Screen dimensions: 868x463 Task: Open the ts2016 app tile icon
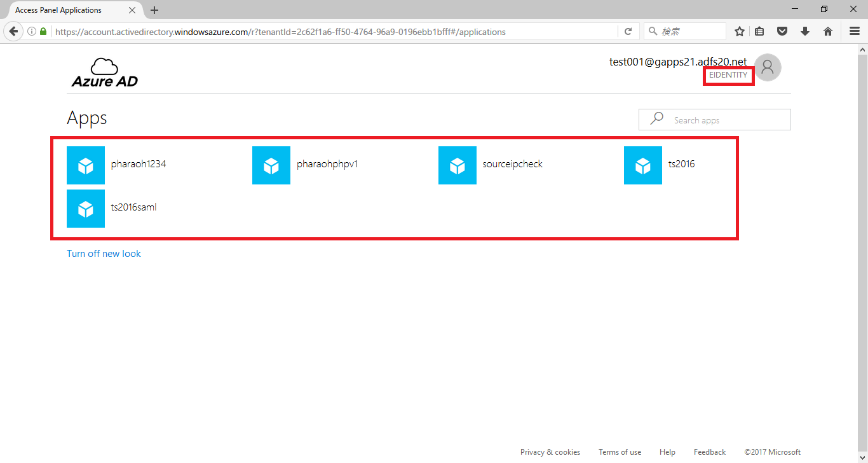(643, 165)
